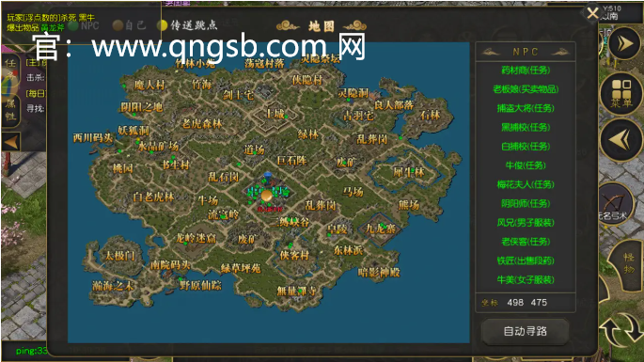Click 白老虎林 map label
The height and width of the screenshot is (362, 644).
click(x=153, y=197)
